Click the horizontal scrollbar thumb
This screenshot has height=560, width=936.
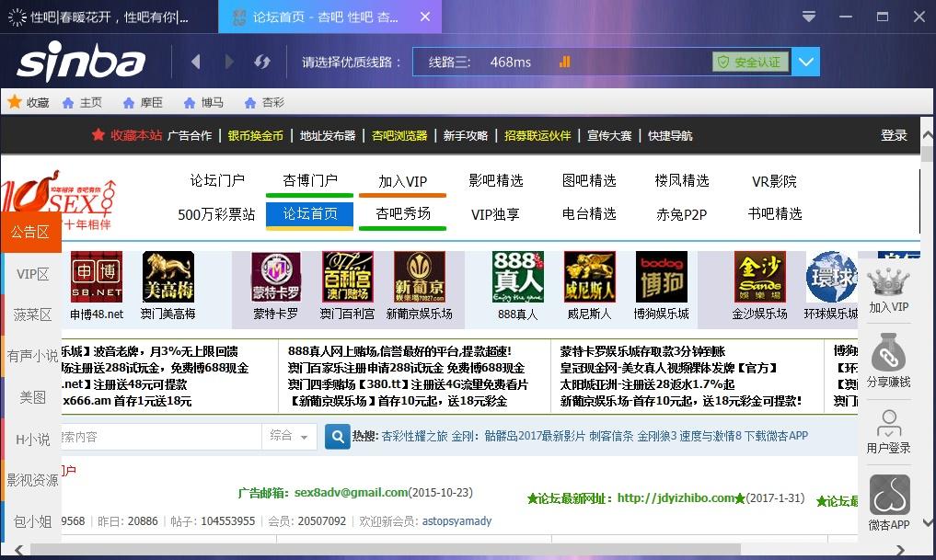[x=385, y=549]
